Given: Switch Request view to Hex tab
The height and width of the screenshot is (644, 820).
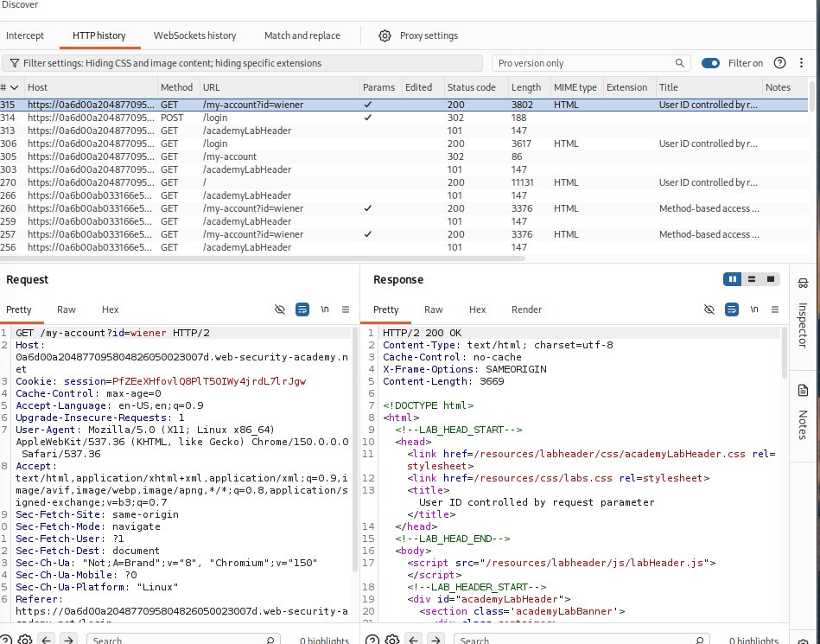Looking at the screenshot, I should pyautogui.click(x=111, y=309).
